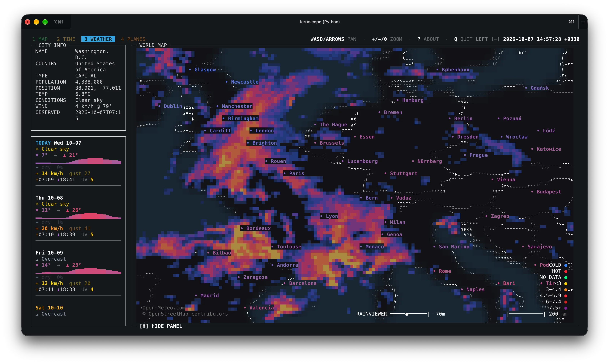
Task: Select the Fri 10-09 forecast heading
Action: click(49, 253)
